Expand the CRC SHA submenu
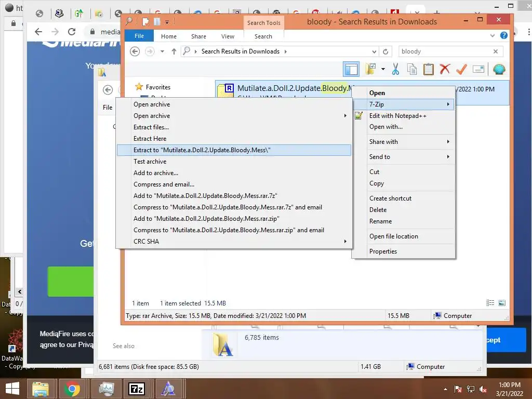 click(x=234, y=242)
